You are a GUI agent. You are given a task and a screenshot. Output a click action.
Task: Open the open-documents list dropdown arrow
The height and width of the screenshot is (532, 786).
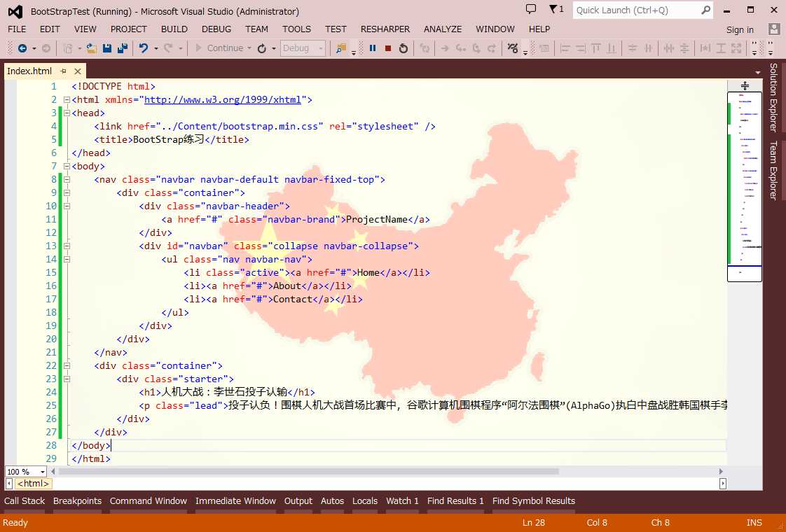coord(758,72)
